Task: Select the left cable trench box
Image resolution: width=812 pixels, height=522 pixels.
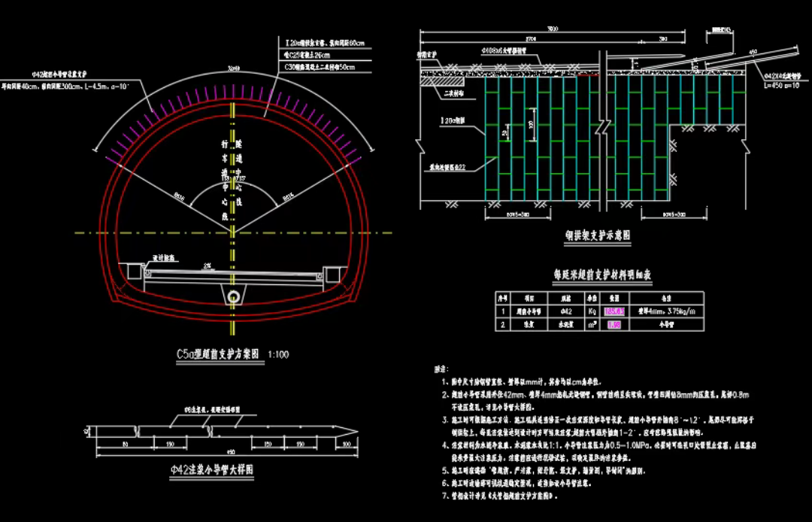Action: click(135, 272)
